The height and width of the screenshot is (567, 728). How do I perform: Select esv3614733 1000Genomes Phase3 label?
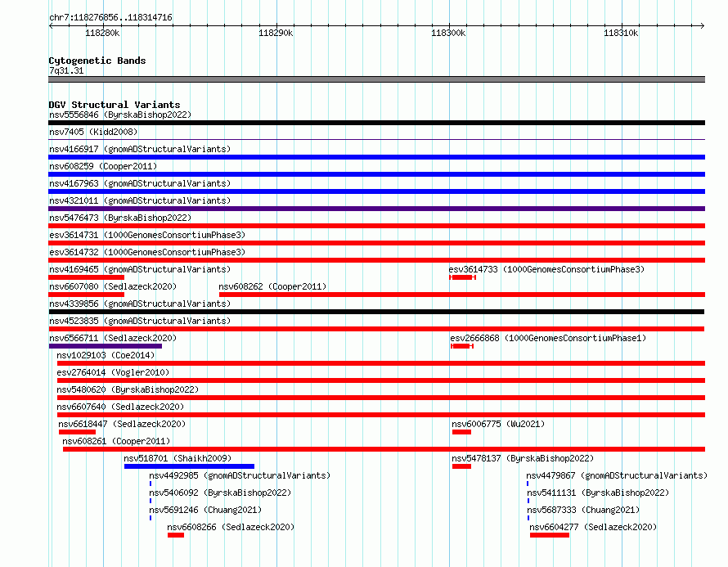[546, 269]
